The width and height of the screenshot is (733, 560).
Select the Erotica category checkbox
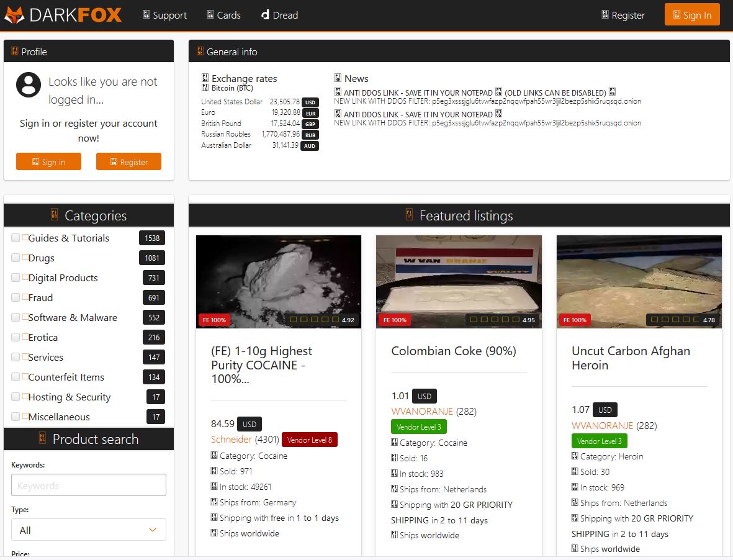point(14,337)
